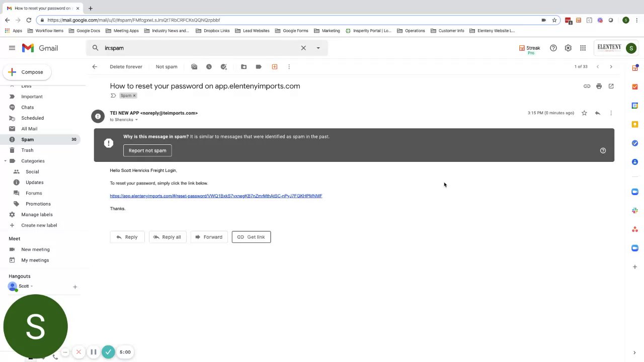Expand the recipient details arrow next to Shenricks
644x362 pixels.
[136, 120]
